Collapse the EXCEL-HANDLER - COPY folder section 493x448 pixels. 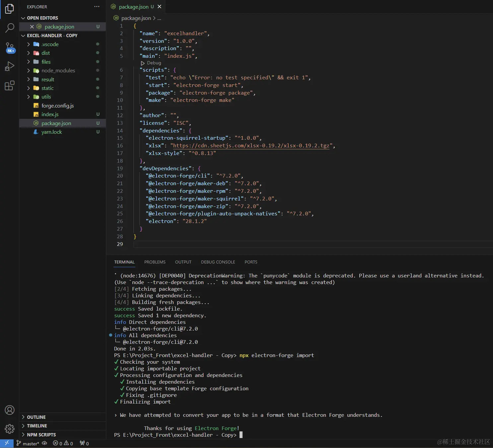click(x=63, y=36)
